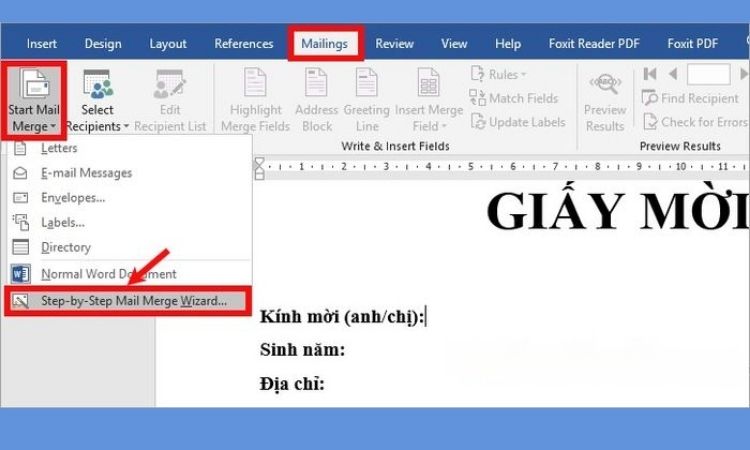This screenshot has height=450, width=750.
Task: Select the Mailings tab
Action: coord(324,44)
